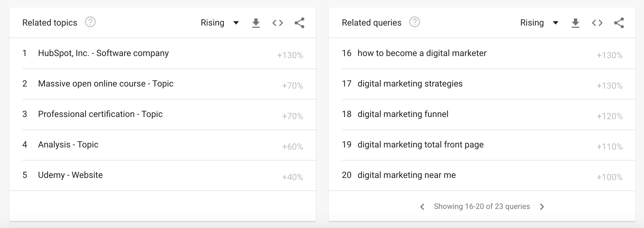
Task: Open 'how to become a digital marketer' query
Action: coord(422,53)
